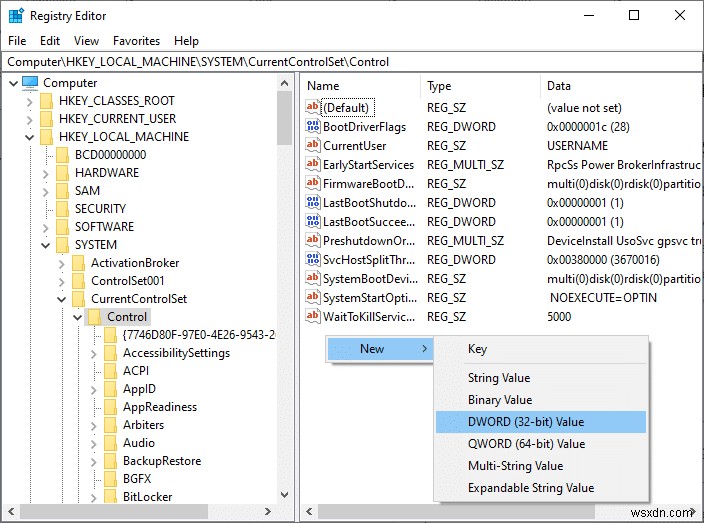The image size is (704, 523).
Task: Click the ControlSet001 folder icon
Action: 79,281
